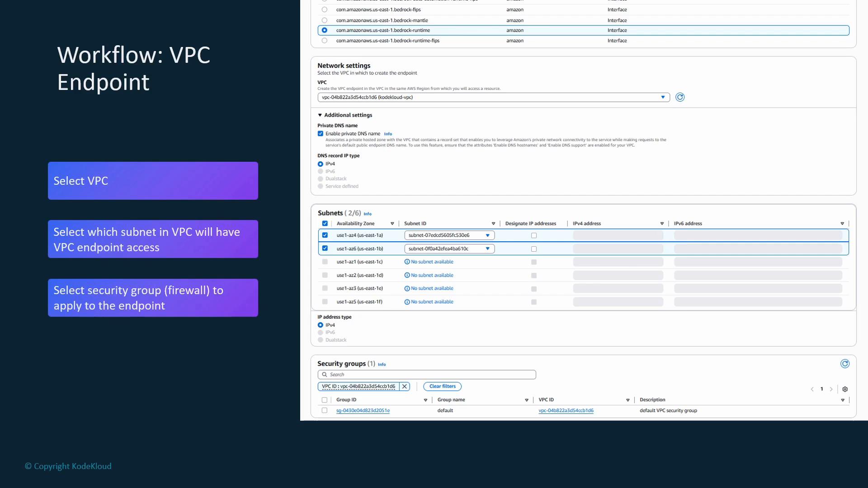The width and height of the screenshot is (868, 488).
Task: Select bedrock-mantle service radio button
Action: point(324,20)
